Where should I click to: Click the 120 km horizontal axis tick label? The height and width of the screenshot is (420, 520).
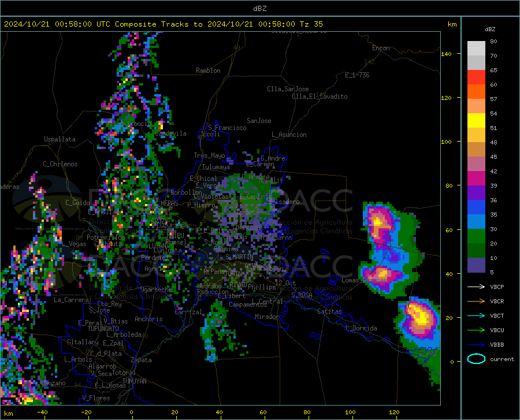(394, 412)
